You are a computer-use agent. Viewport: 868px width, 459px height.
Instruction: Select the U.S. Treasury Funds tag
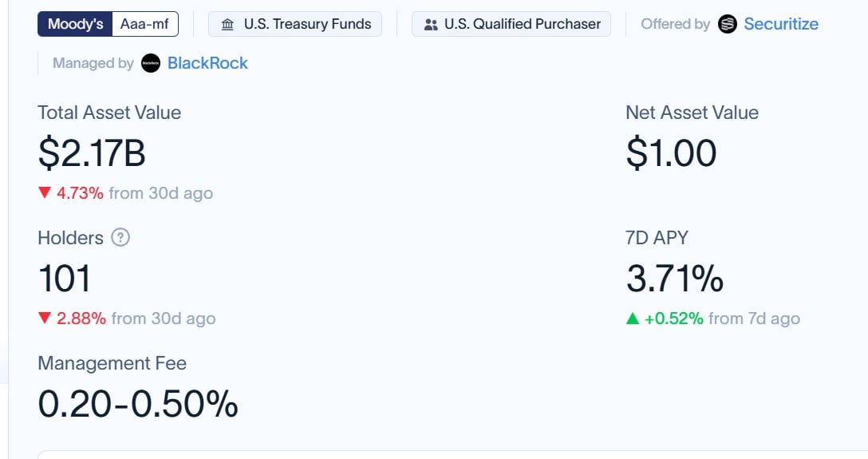coord(295,25)
